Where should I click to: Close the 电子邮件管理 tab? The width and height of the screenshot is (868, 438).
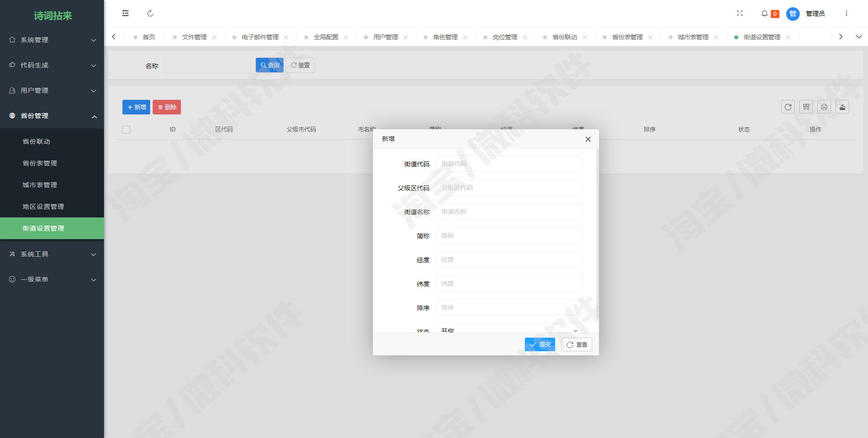(x=286, y=38)
